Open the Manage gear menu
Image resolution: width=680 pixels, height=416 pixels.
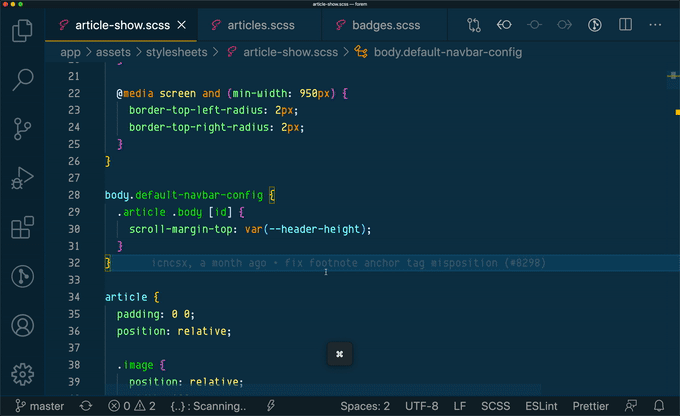[22, 374]
